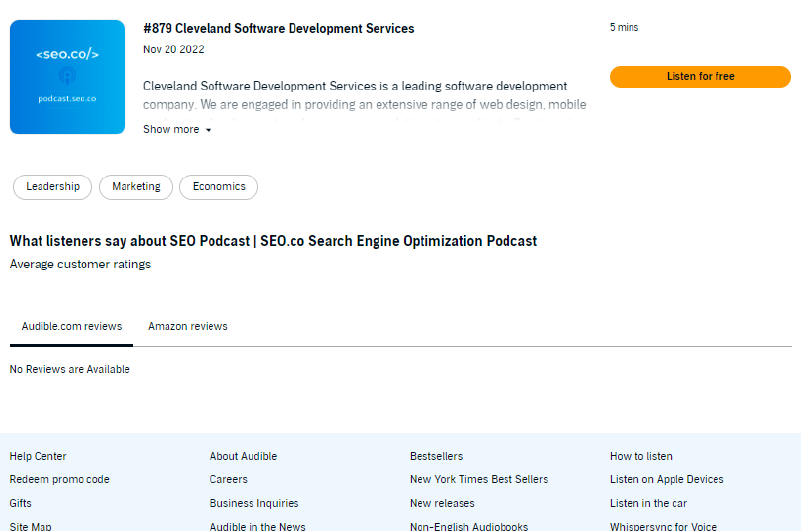
Task: Select the Marketing category chip
Action: pyautogui.click(x=136, y=187)
